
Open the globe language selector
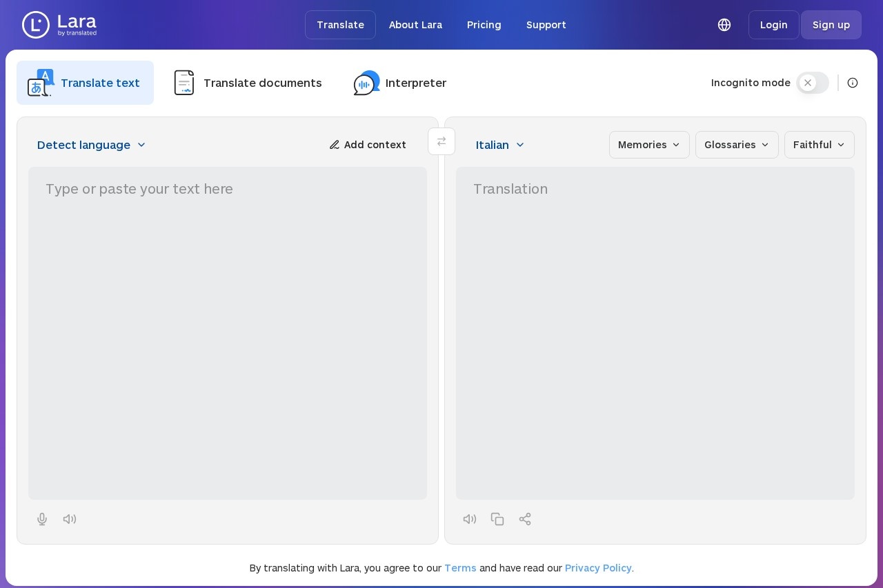[x=724, y=25]
